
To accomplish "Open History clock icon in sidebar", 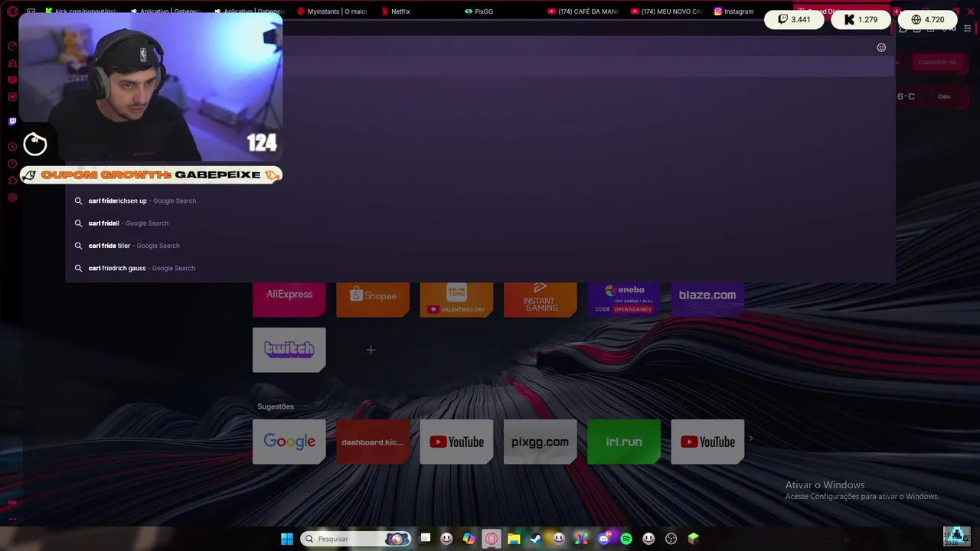I will [12, 164].
